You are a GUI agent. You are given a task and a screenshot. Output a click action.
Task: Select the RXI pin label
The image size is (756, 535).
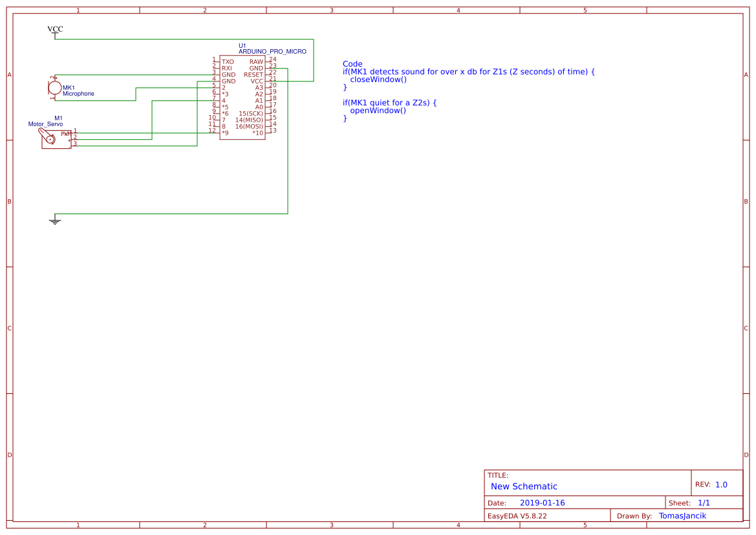226,69
